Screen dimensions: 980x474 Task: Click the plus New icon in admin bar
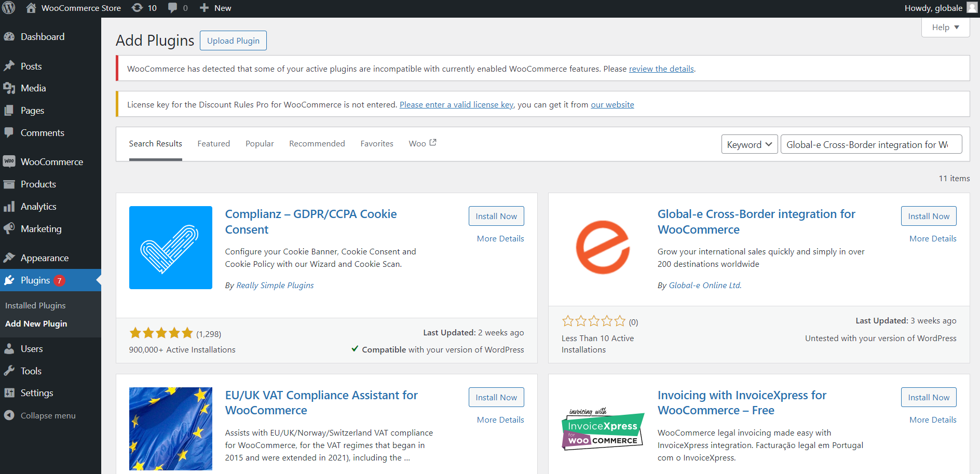click(205, 8)
